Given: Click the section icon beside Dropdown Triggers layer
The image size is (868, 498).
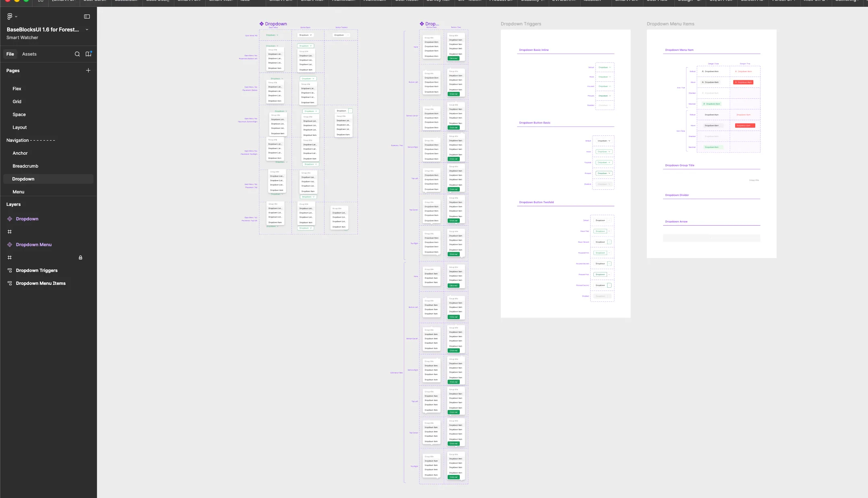Looking at the screenshot, I should pyautogui.click(x=10, y=270).
